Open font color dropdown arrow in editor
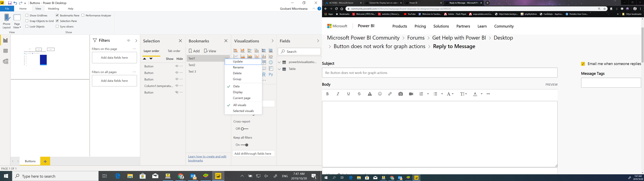Screen dimensions: 644x181 click(481, 94)
